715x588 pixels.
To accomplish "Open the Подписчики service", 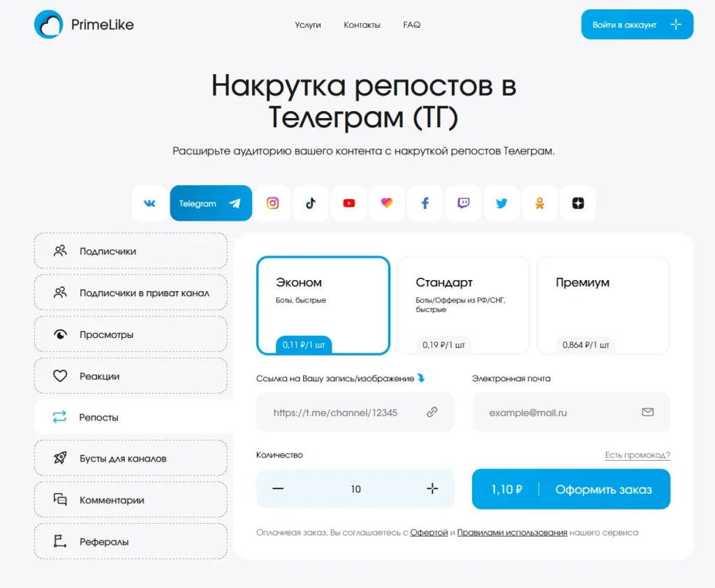I will 131,251.
